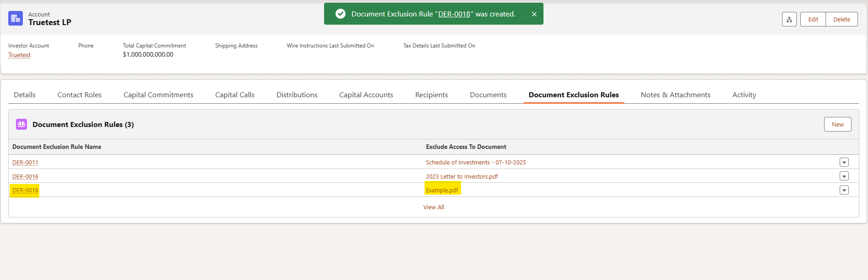This screenshot has width=868, height=280.
Task: Click the Shipping Address label
Action: 236,46
